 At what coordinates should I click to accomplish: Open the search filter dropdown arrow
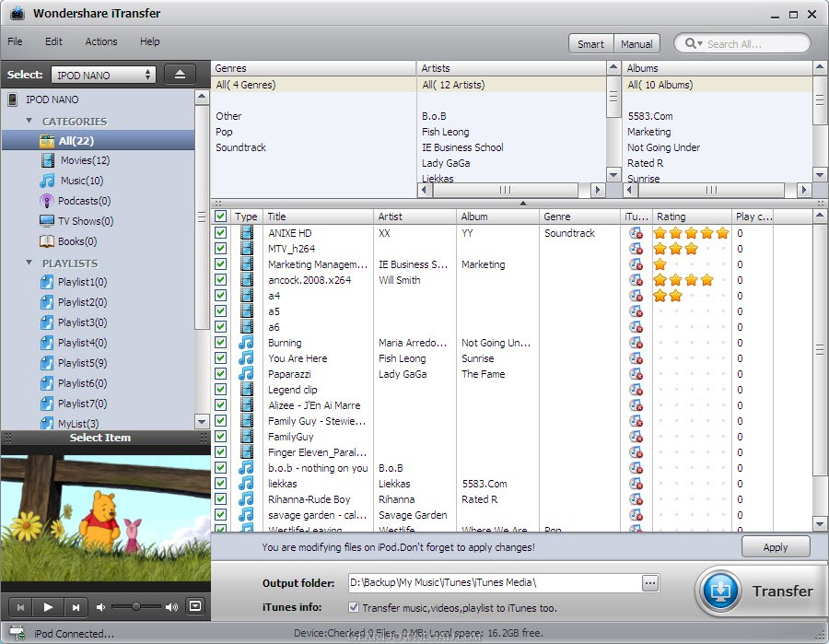(x=700, y=44)
